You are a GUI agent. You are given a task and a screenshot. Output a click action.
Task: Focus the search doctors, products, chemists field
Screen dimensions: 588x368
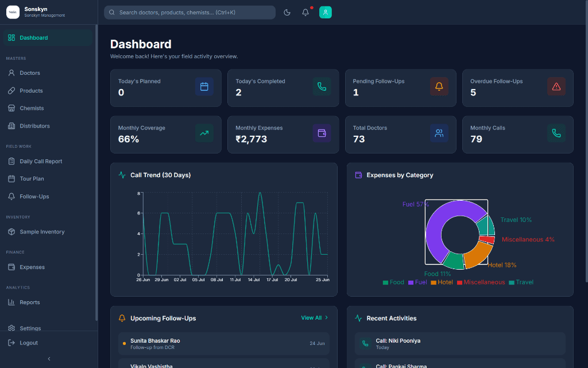[189, 13]
